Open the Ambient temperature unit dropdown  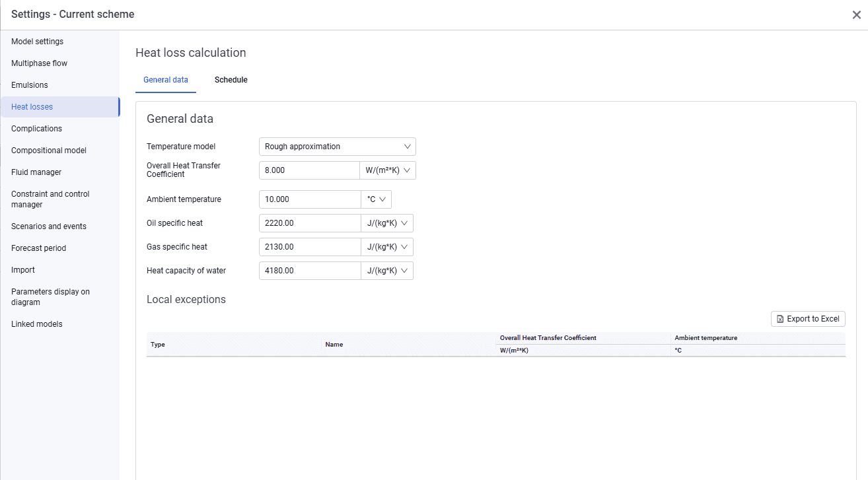[x=376, y=199]
